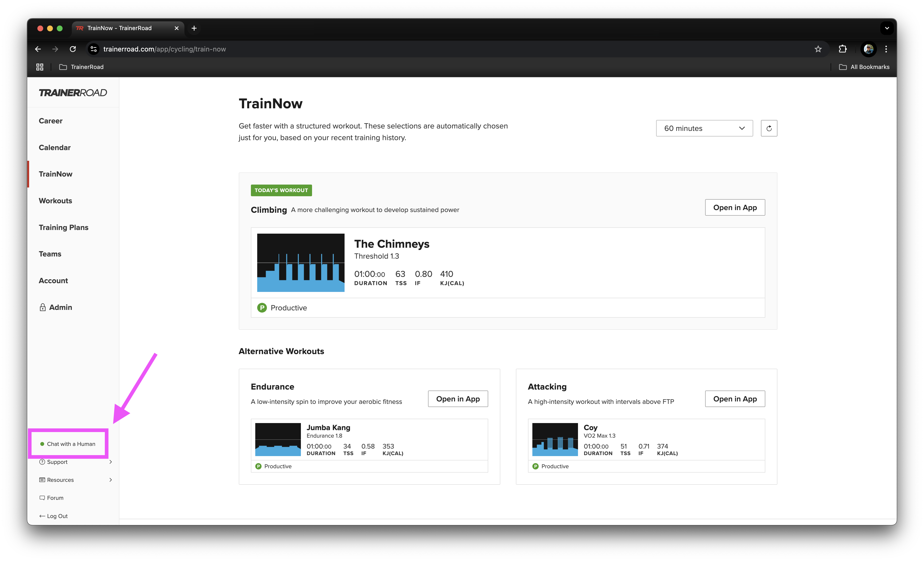Viewport: 924px width, 561px height.
Task: Open a new browser tab
Action: click(194, 28)
